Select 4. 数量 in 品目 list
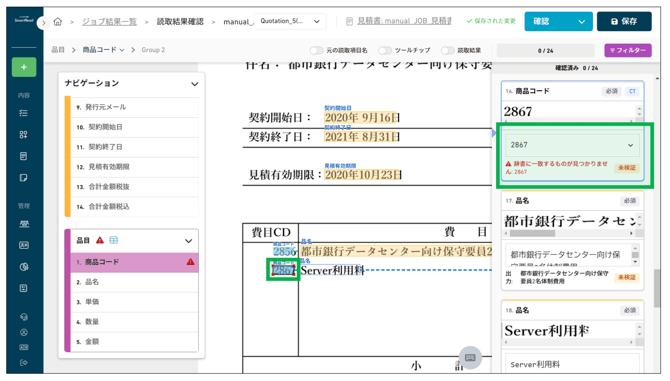 [x=134, y=322]
